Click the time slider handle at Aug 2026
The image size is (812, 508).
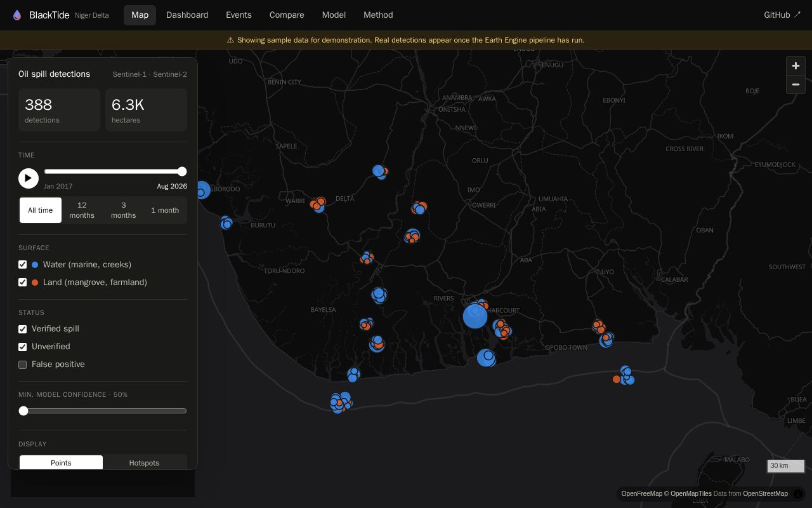pyautogui.click(x=182, y=171)
